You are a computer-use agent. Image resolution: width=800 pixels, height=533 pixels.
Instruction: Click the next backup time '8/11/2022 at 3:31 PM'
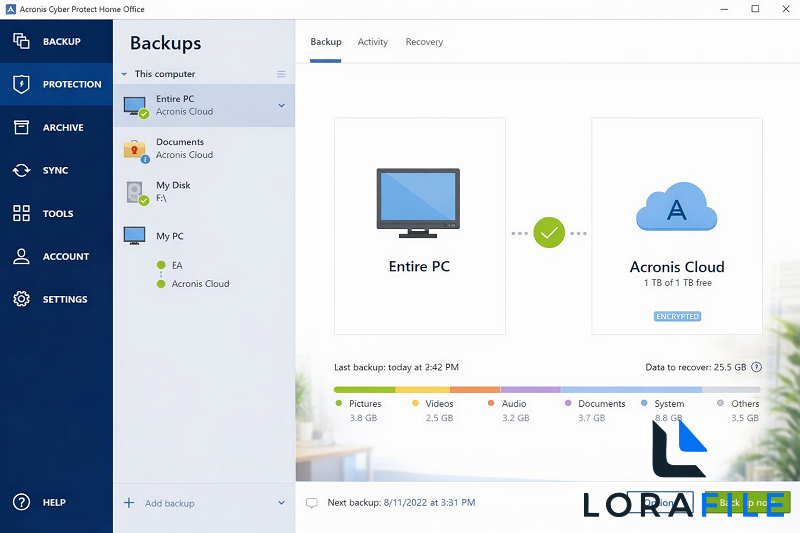[429, 503]
